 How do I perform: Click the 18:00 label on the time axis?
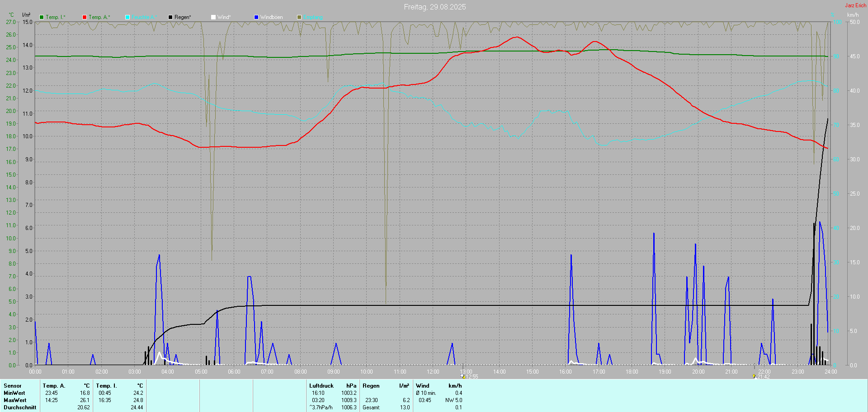(x=632, y=372)
